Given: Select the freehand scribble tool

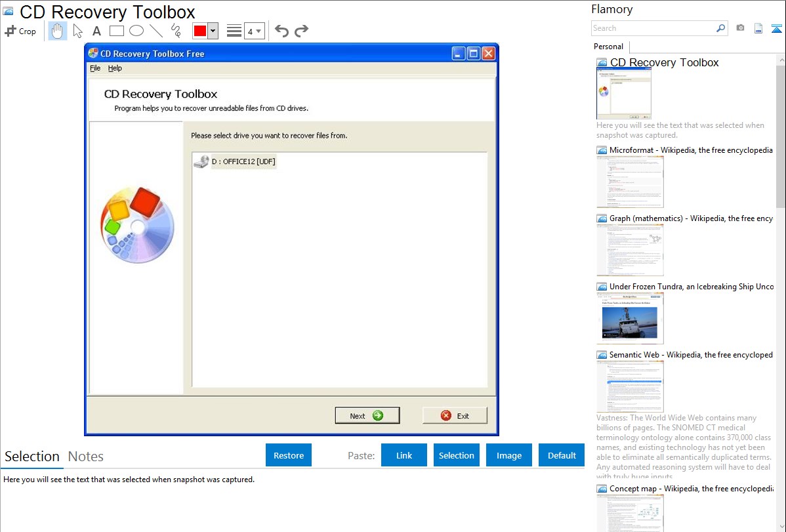Looking at the screenshot, I should click(176, 31).
